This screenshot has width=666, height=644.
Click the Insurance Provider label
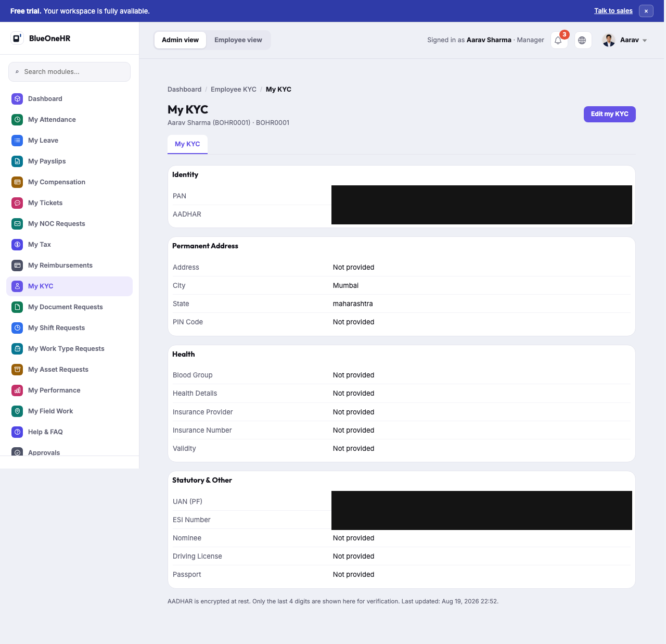(x=203, y=412)
